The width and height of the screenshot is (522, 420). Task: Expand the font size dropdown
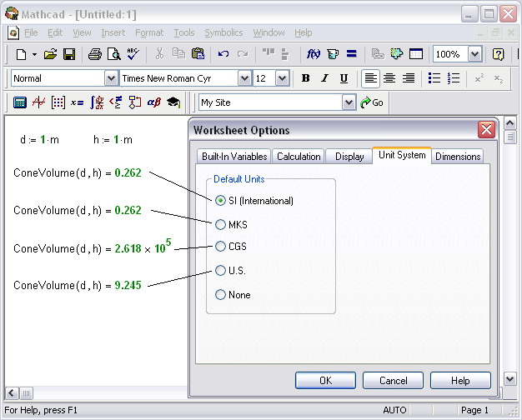coord(283,78)
